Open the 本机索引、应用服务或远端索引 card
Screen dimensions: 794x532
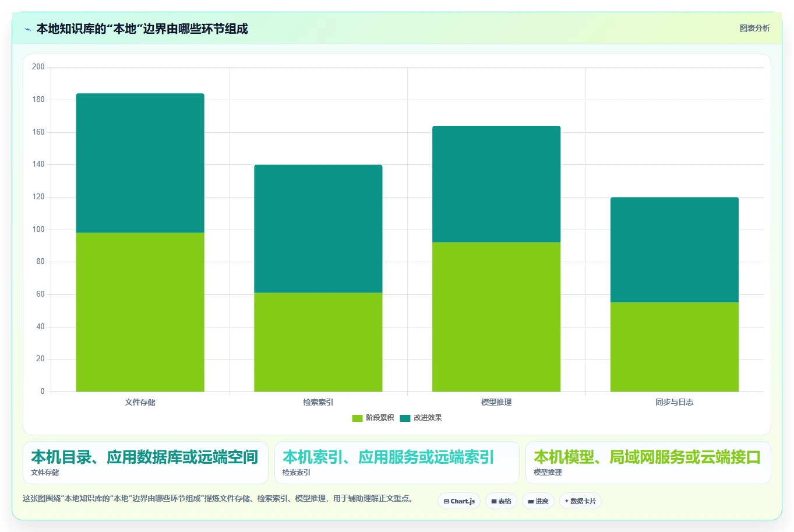pos(397,463)
